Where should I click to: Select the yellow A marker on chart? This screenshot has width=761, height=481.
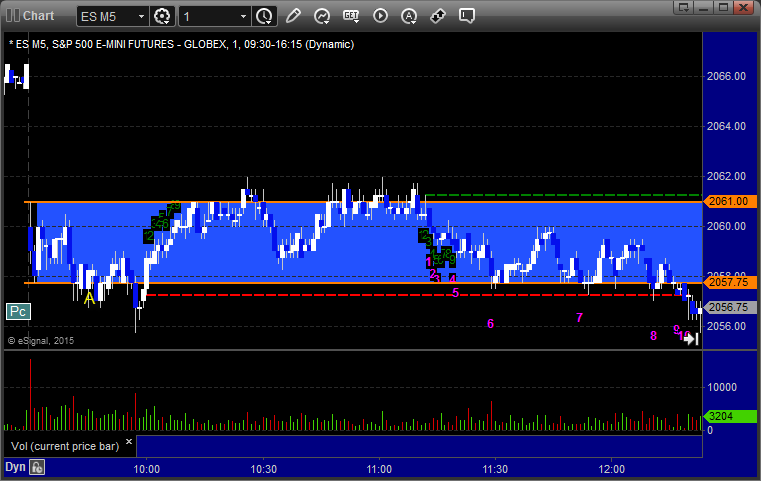click(x=89, y=299)
